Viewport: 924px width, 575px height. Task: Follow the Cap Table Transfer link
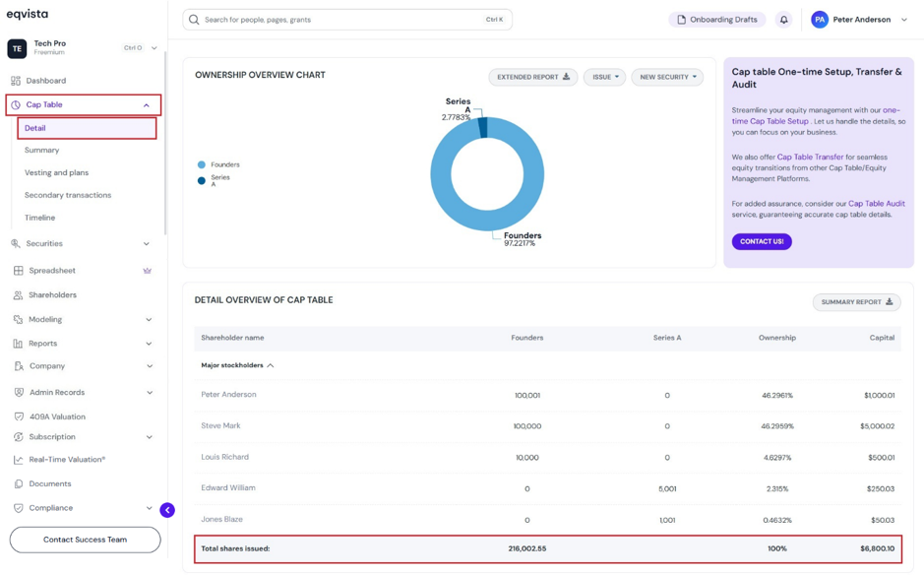810,157
